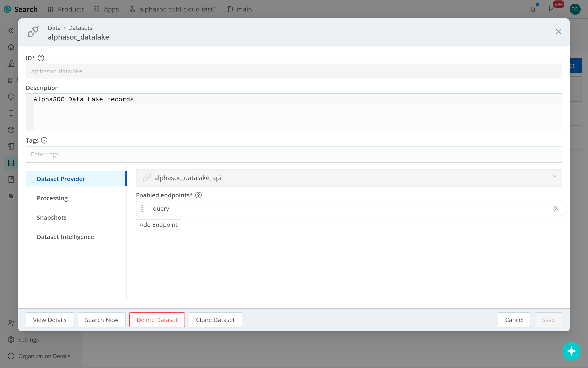Screen dimensions: 588x368
Task: Click the Datasets breadcrumb link
Action: (80, 28)
